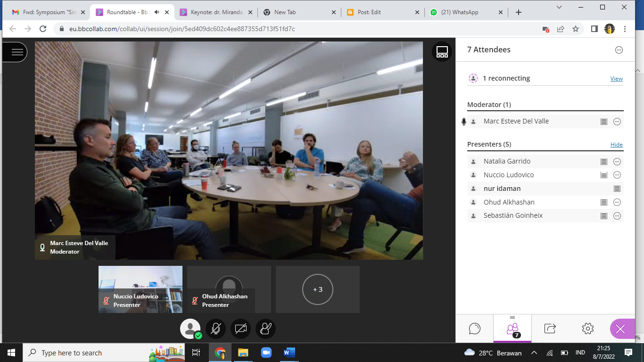Switch to the New Tab browser tab
Screen dimensions: 644x362
299,12
